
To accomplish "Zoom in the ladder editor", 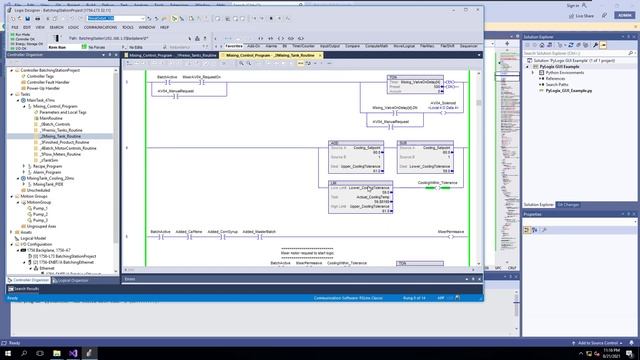I will [242, 63].
